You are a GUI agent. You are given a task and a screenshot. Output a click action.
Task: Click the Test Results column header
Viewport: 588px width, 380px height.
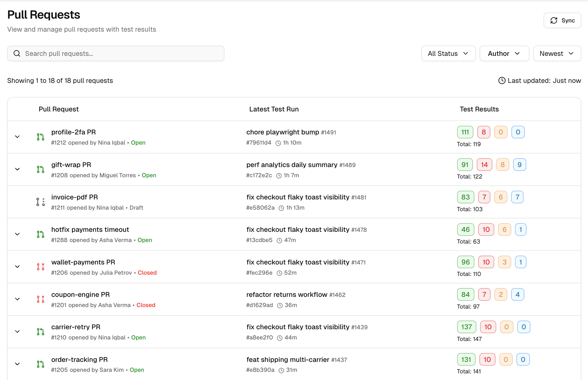point(479,109)
